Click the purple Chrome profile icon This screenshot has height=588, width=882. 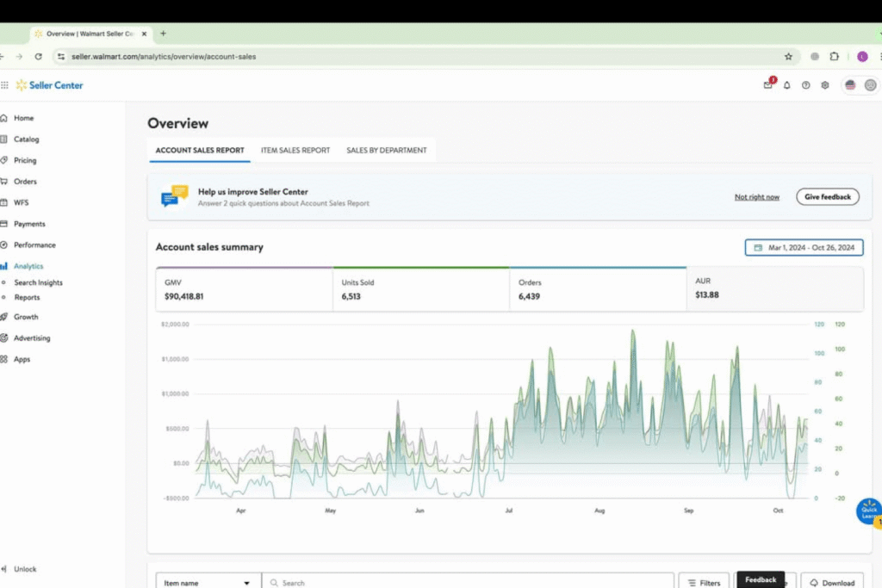pyautogui.click(x=862, y=56)
